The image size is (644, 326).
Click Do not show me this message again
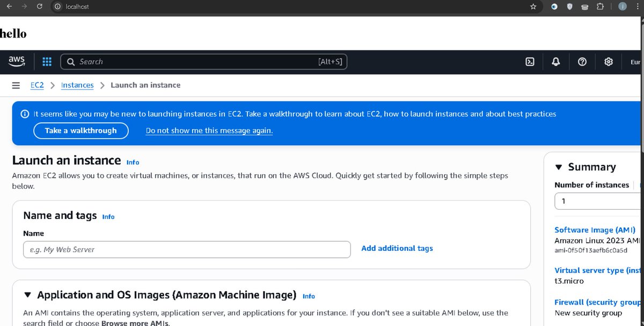[209, 130]
